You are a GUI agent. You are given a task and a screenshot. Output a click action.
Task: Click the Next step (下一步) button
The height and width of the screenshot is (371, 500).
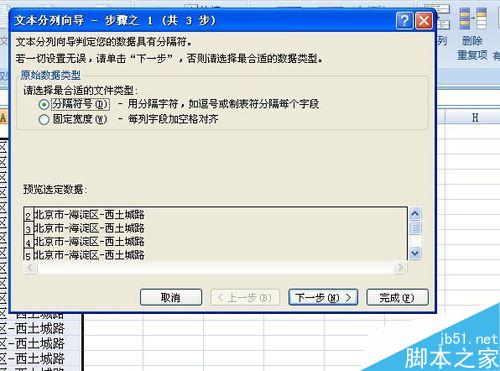[x=323, y=297]
